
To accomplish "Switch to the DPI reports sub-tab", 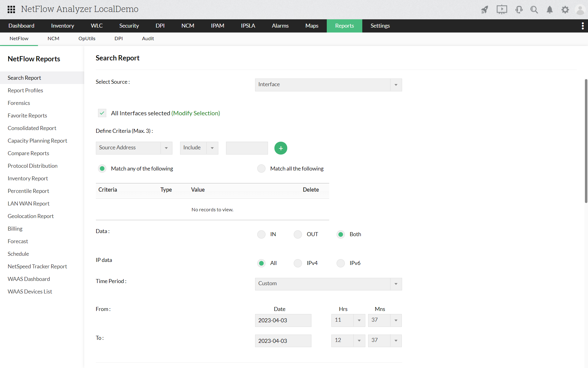I will [x=119, y=39].
